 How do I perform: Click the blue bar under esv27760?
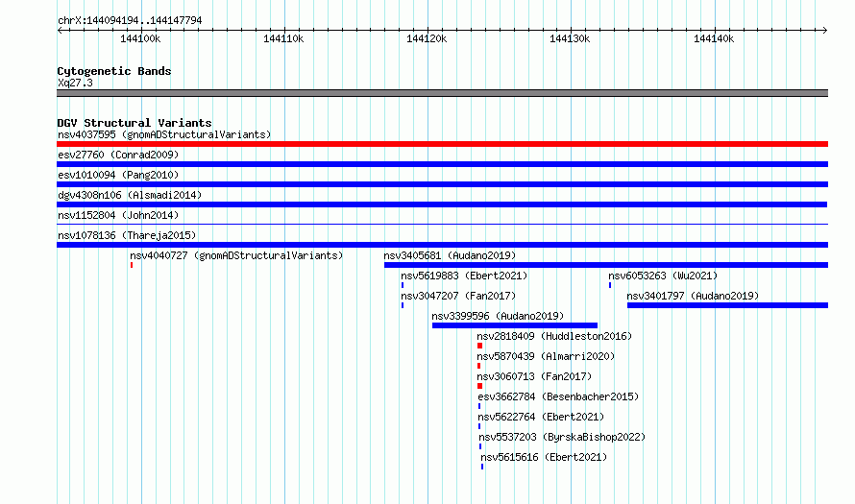442,164
